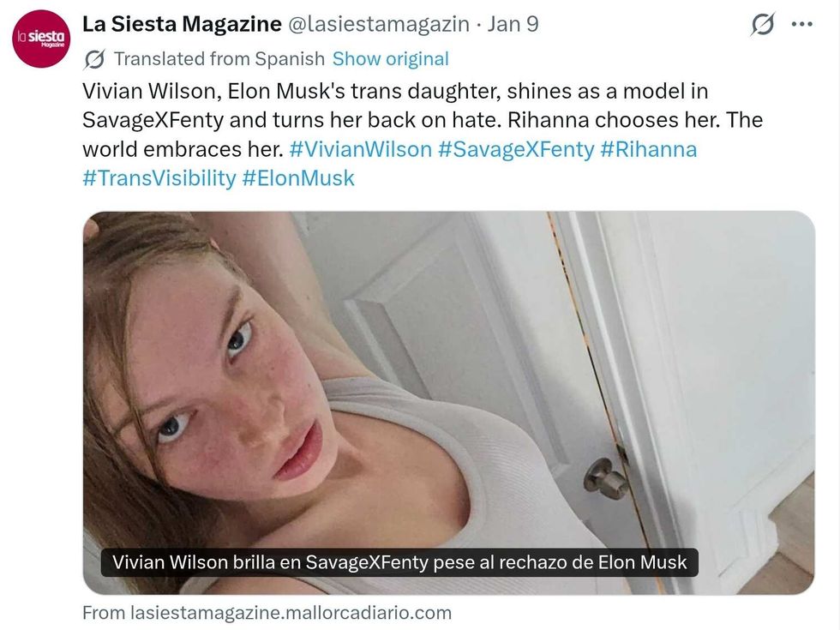Open the #TransVisibility hashtag

[x=159, y=178]
